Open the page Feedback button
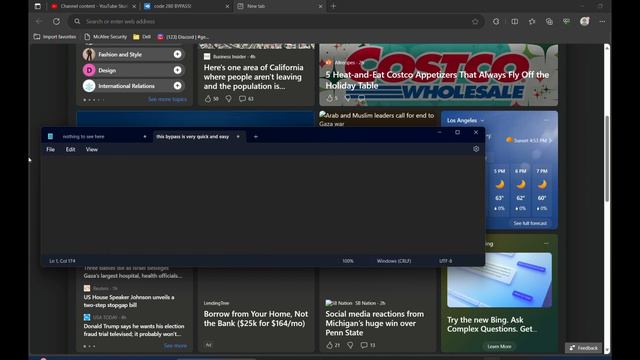This screenshot has width=640, height=360. point(584,348)
